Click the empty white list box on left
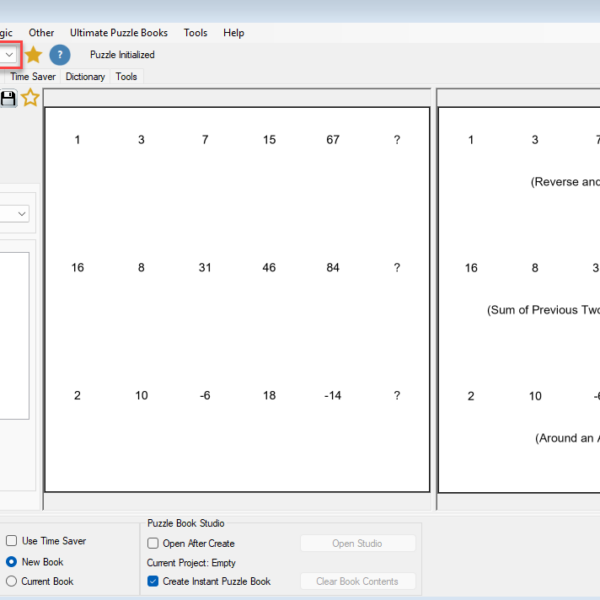Screen dimensions: 600x600 pyautogui.click(x=14, y=336)
